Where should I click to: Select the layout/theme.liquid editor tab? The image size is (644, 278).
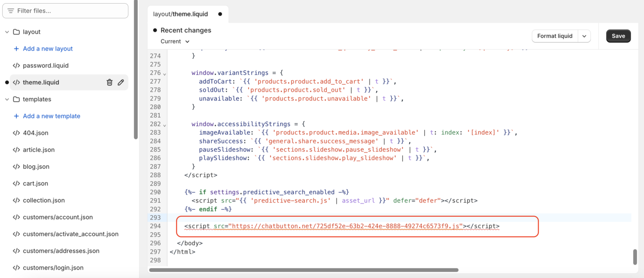coord(181,14)
